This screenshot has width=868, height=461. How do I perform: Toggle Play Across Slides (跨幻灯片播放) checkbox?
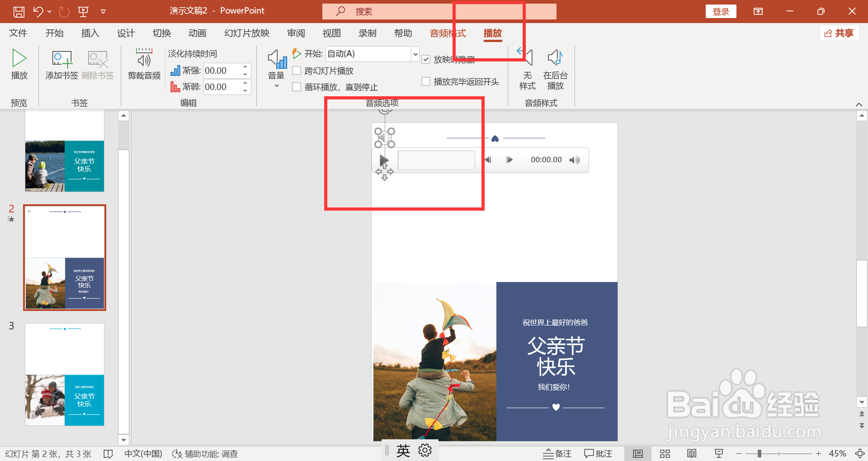[297, 71]
